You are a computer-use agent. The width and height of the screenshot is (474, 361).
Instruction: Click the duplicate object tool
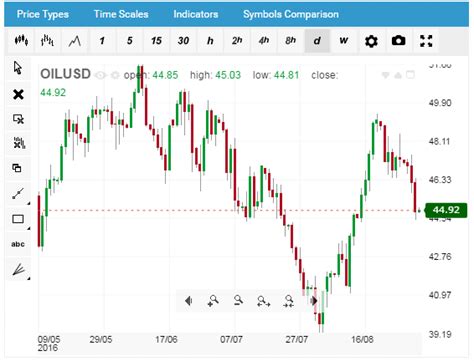tap(18, 168)
